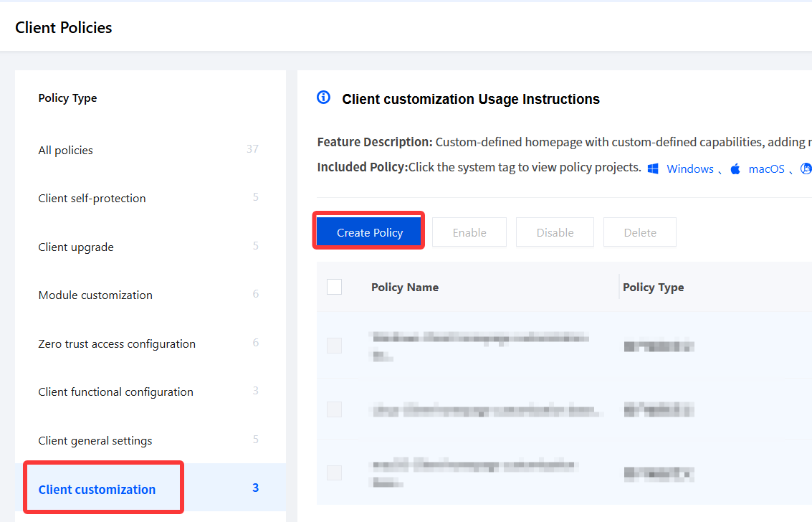Click the Create Policy button
The image size is (812, 522).
click(369, 232)
